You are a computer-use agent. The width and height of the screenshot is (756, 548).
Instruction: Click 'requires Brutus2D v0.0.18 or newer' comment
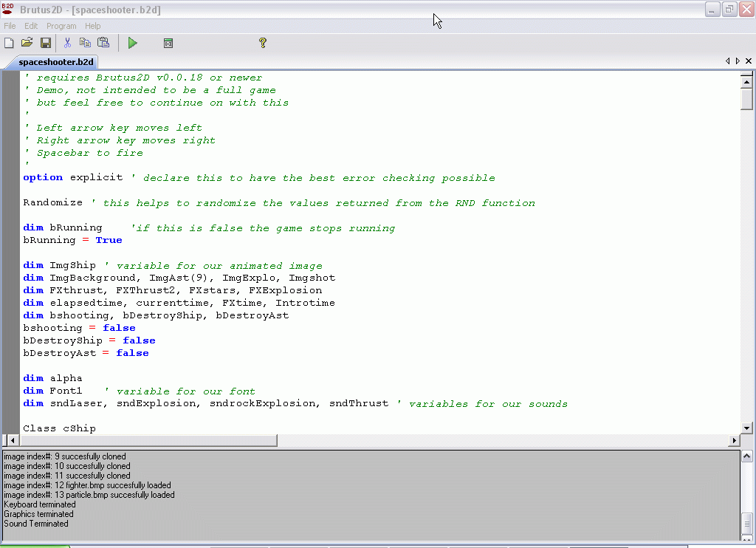coord(143,78)
